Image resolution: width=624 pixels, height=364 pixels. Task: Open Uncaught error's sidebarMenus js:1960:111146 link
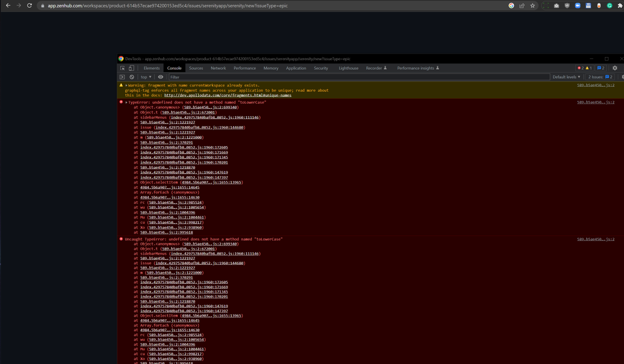click(215, 254)
